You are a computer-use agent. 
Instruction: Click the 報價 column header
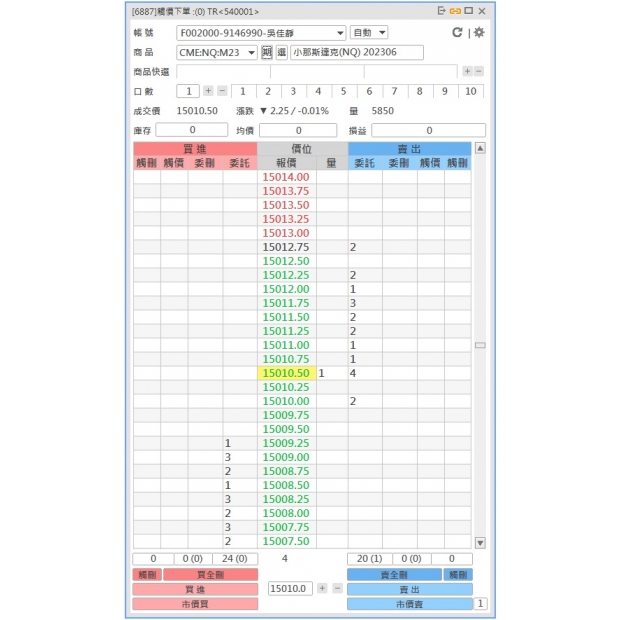287,163
